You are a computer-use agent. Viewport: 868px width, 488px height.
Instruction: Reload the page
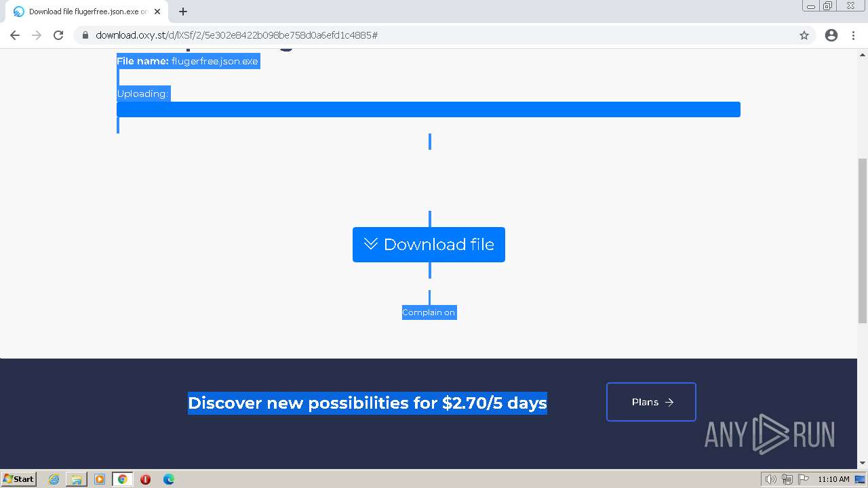[58, 35]
